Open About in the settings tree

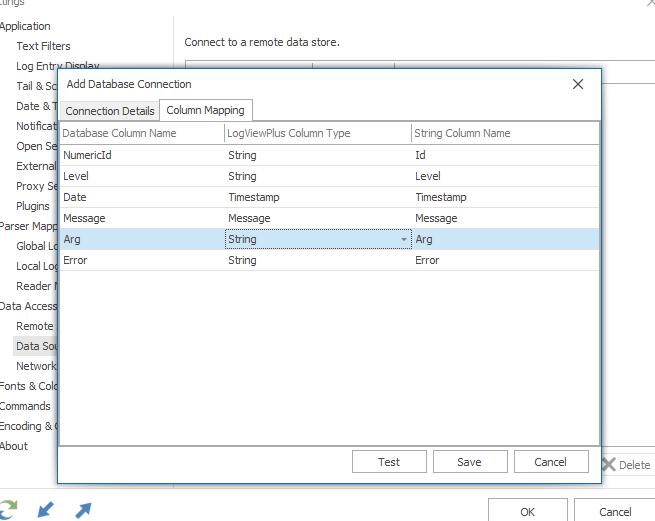click(14, 446)
